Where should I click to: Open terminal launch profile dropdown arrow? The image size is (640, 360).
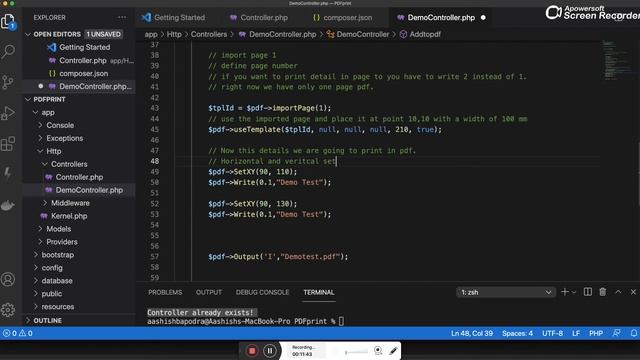(x=574, y=292)
